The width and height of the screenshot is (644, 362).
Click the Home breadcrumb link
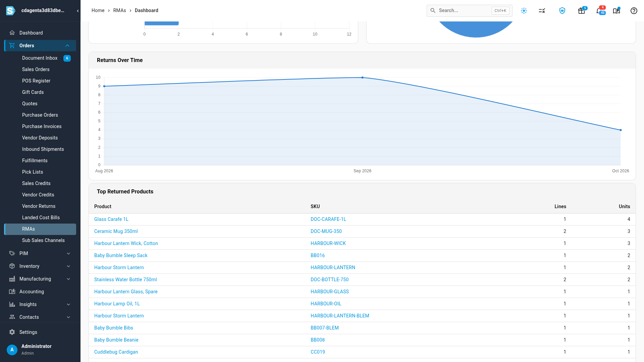coord(98,10)
